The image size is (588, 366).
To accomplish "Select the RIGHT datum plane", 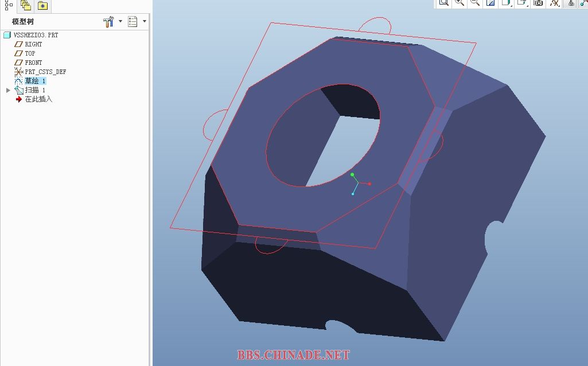I will pos(33,44).
